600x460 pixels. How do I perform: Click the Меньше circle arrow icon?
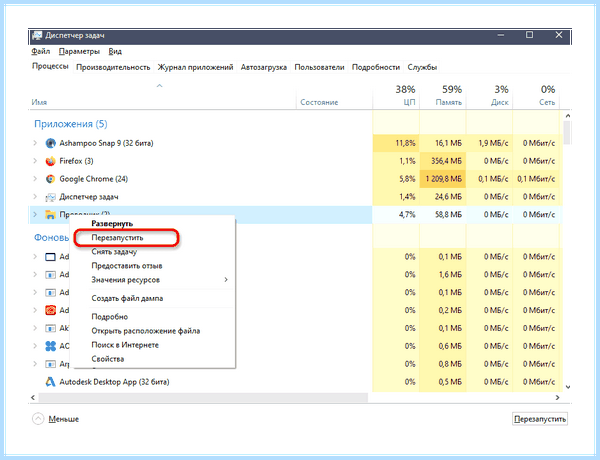click(38, 419)
